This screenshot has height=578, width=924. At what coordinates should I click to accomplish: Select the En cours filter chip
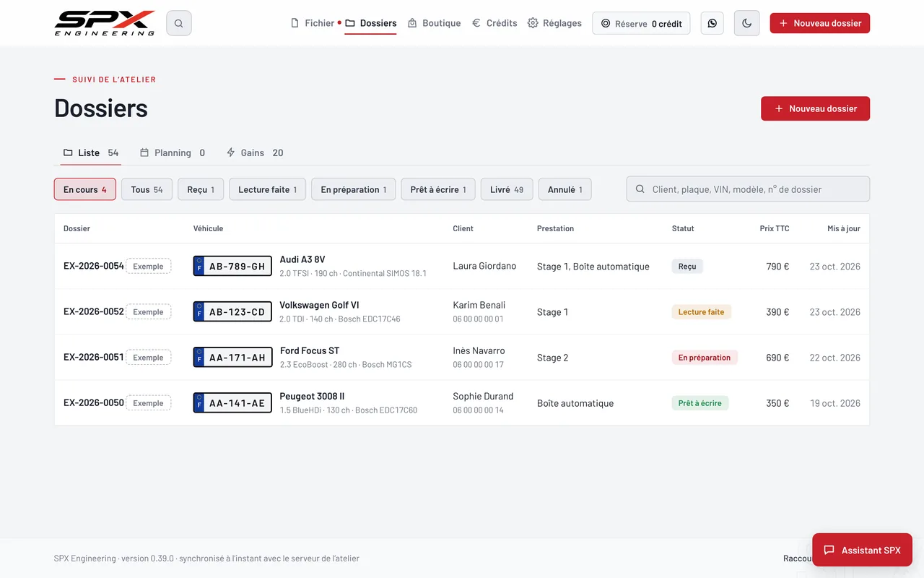point(85,189)
